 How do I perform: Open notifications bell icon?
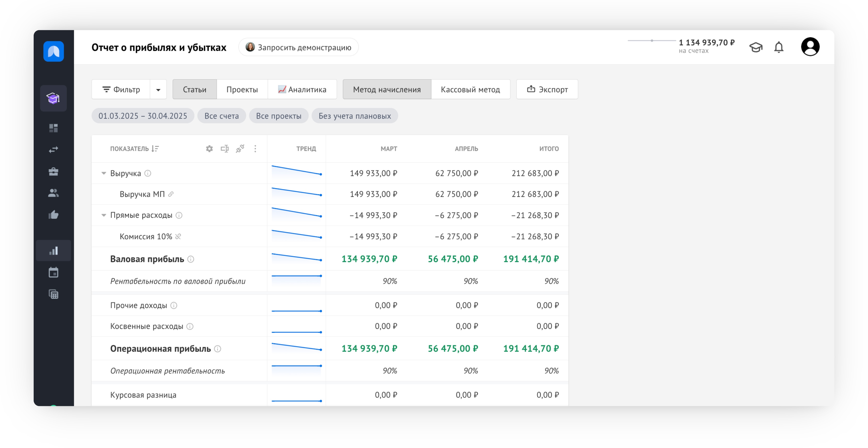(779, 47)
